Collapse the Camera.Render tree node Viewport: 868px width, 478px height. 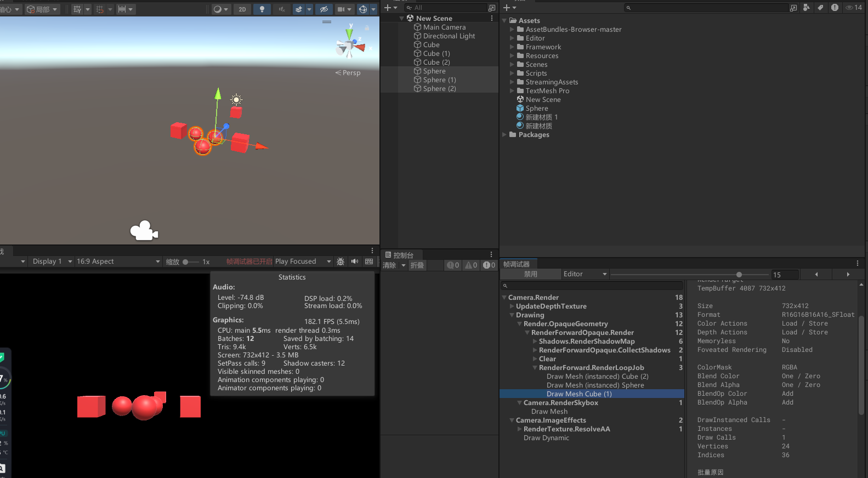click(504, 298)
